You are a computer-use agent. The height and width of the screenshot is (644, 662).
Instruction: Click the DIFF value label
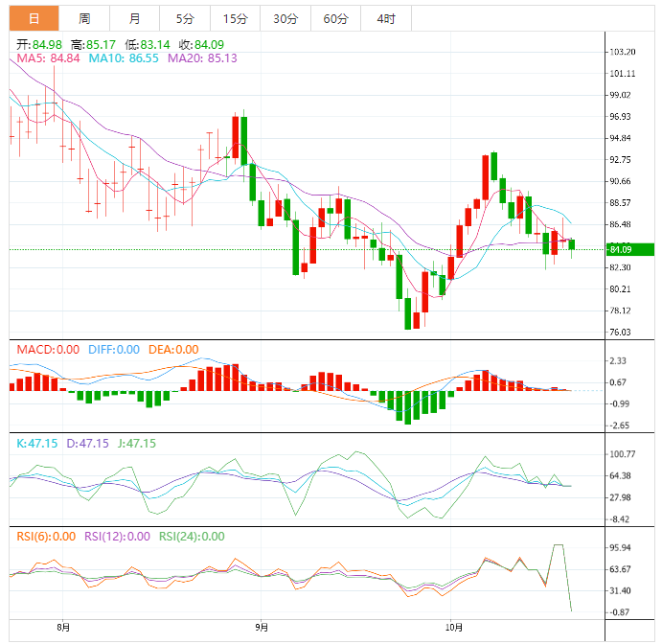[113, 350]
